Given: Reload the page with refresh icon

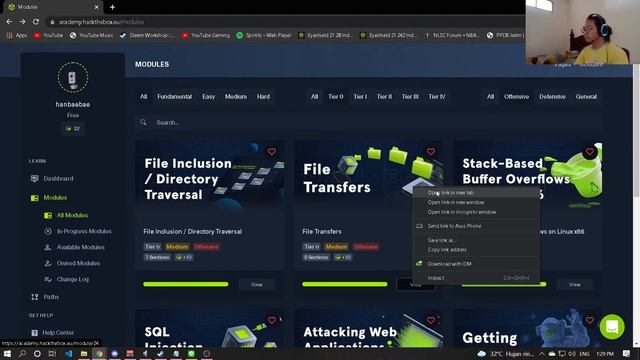Looking at the screenshot, I should pos(36,22).
